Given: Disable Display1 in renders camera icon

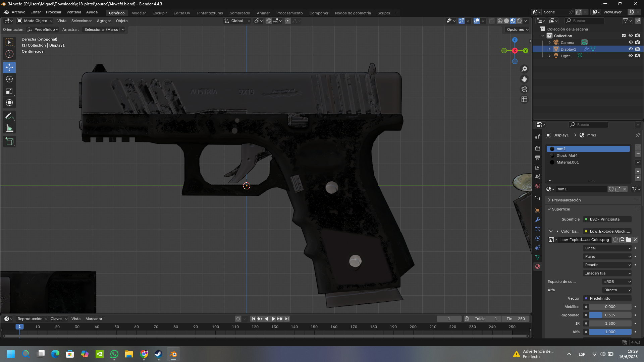Looking at the screenshot, I should coord(638,49).
